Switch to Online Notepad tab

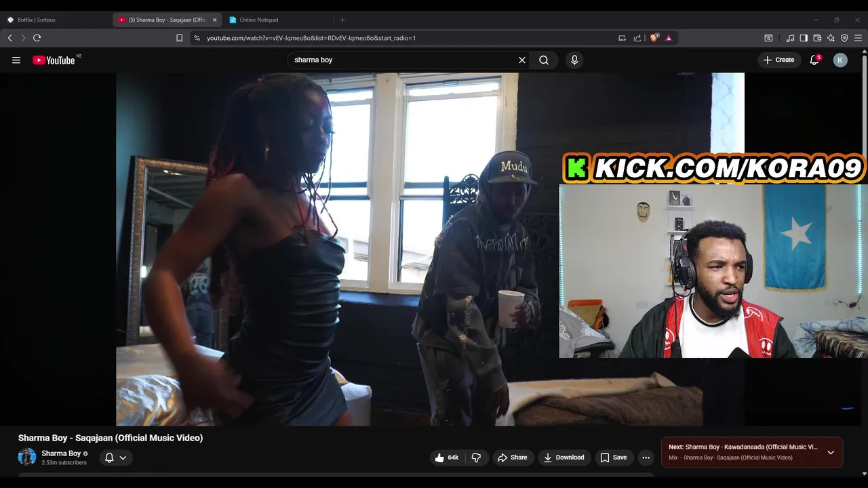278,20
